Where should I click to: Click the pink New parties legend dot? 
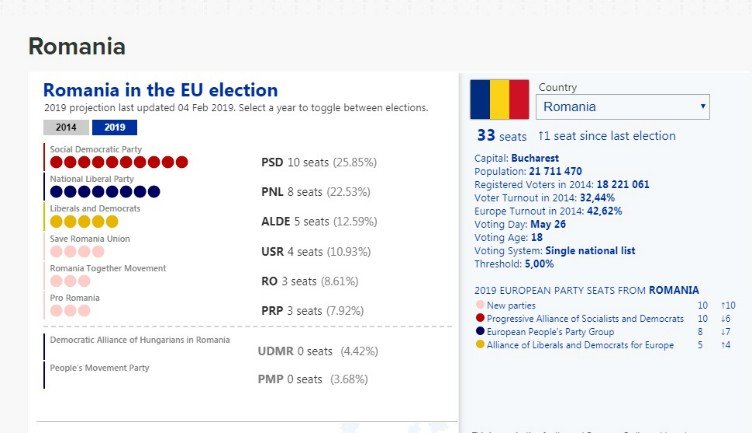(480, 305)
